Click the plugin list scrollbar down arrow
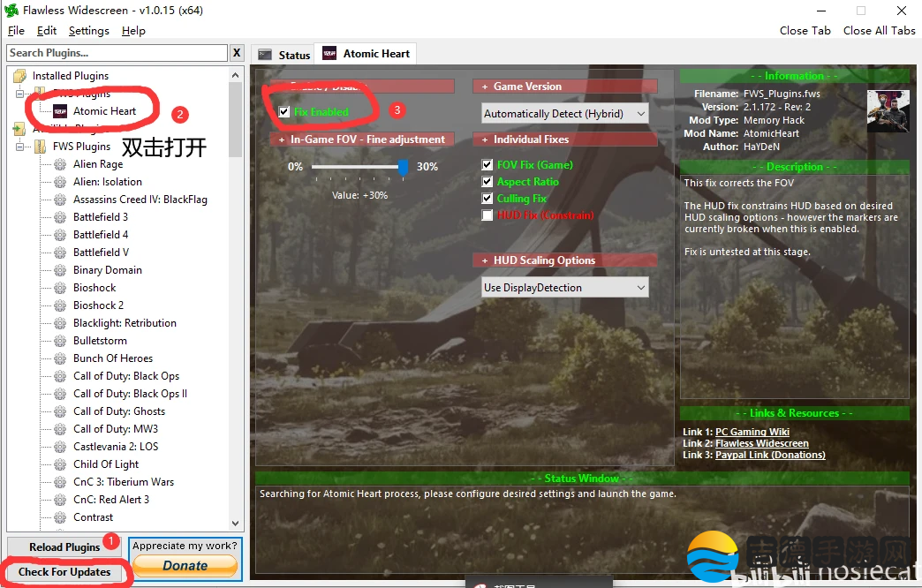The height and width of the screenshot is (588, 922). click(x=235, y=524)
